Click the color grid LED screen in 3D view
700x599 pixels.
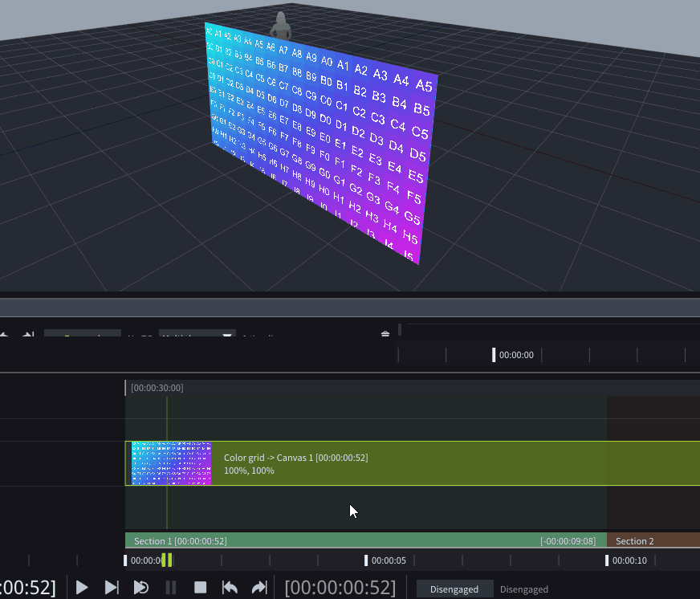[321, 137]
